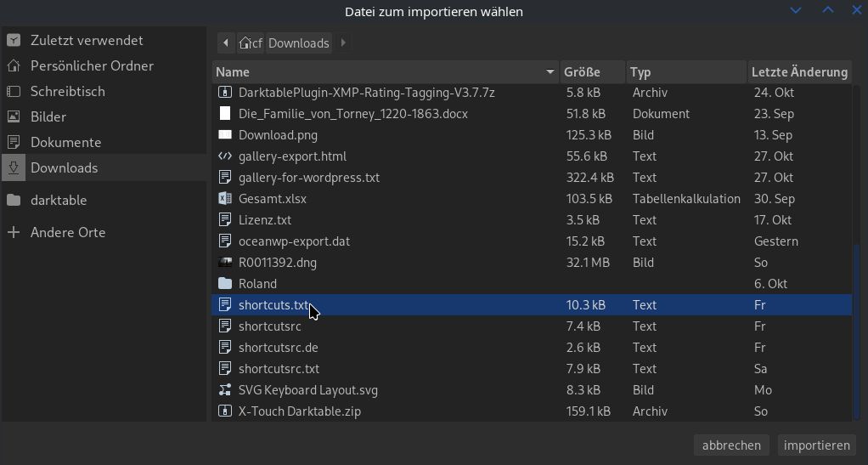The height and width of the screenshot is (465, 868).
Task: Sort files by Größe column
Action: click(591, 72)
